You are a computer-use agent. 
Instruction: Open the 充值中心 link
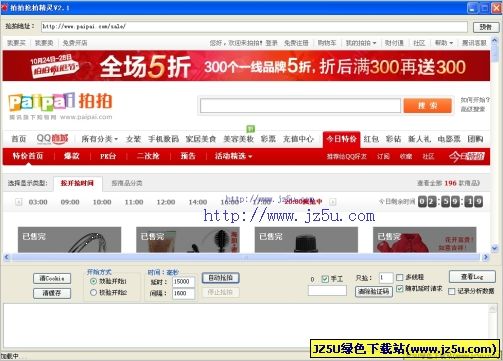click(298, 139)
